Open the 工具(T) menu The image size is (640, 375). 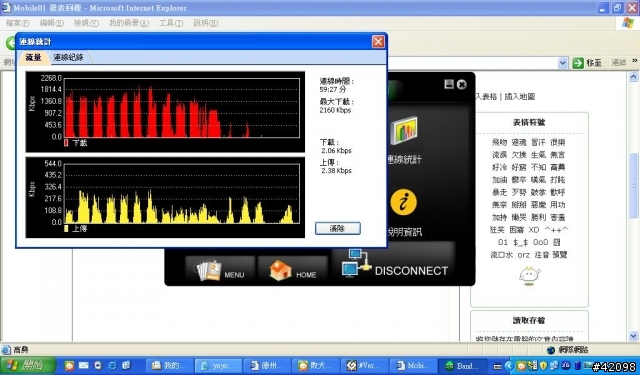point(171,23)
